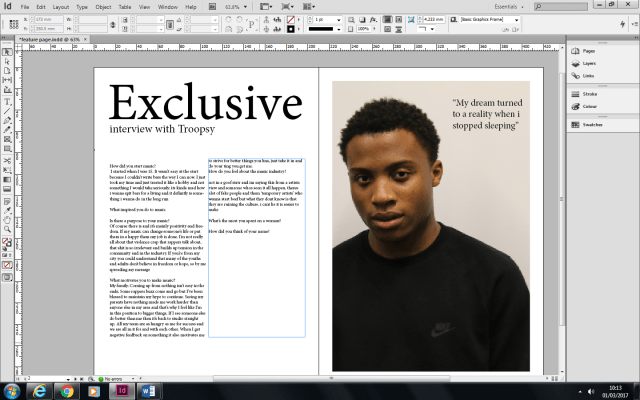Screen dimensions: 640x400
Task: Select the Direct Selection tool
Action: coord(7,61)
